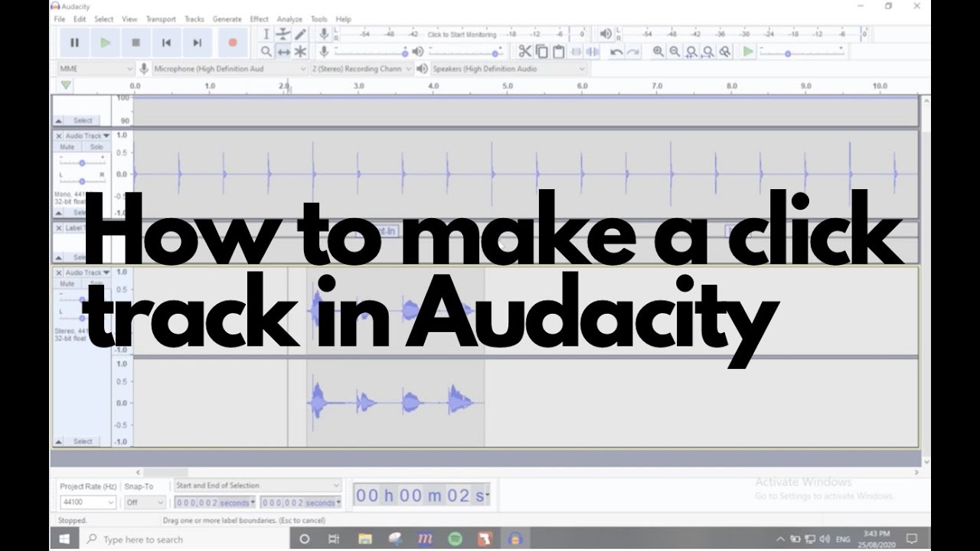Click Select button under the stereo track
Screen dimensions: 980x551
pyautogui.click(x=83, y=442)
